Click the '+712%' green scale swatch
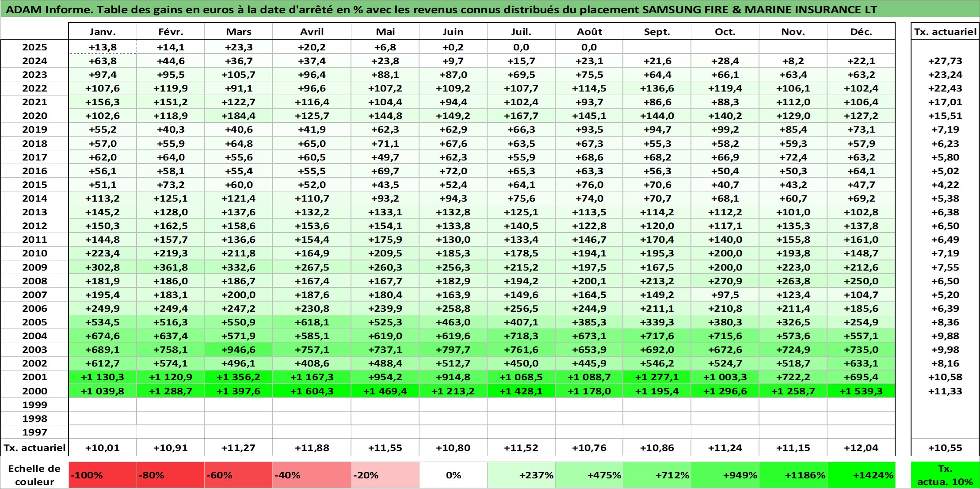This screenshot has height=489, width=980. pos(657,475)
